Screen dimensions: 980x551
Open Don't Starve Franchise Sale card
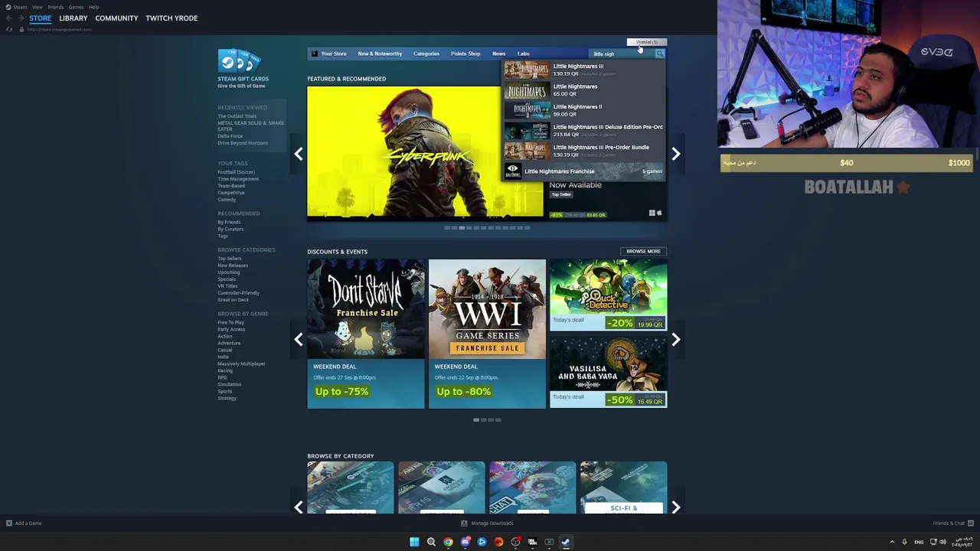coord(366,334)
